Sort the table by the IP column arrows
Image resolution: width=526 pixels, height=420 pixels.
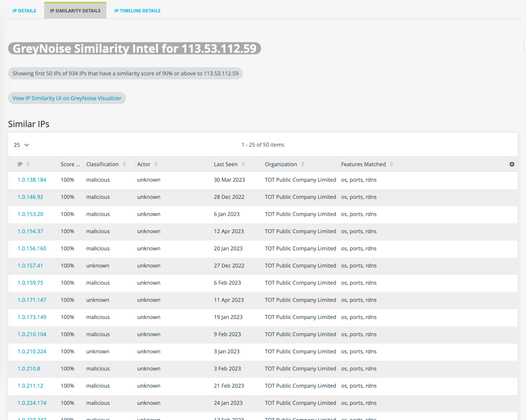click(28, 164)
